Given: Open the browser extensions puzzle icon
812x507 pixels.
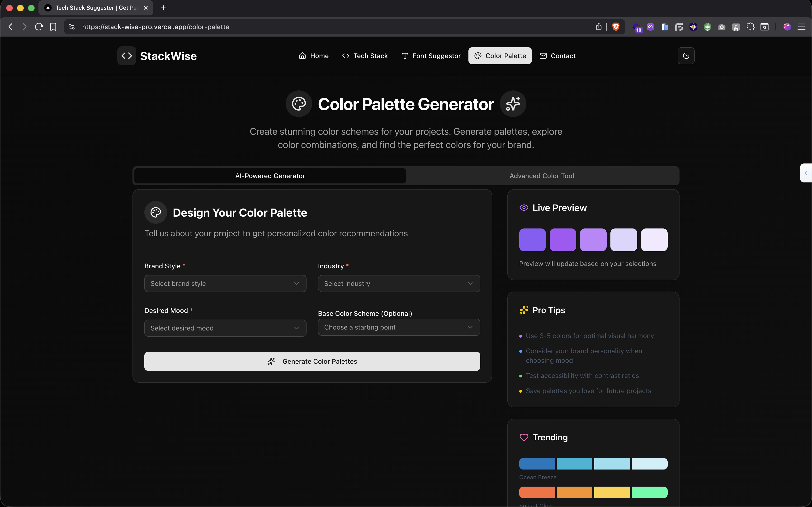Looking at the screenshot, I should click(x=750, y=27).
